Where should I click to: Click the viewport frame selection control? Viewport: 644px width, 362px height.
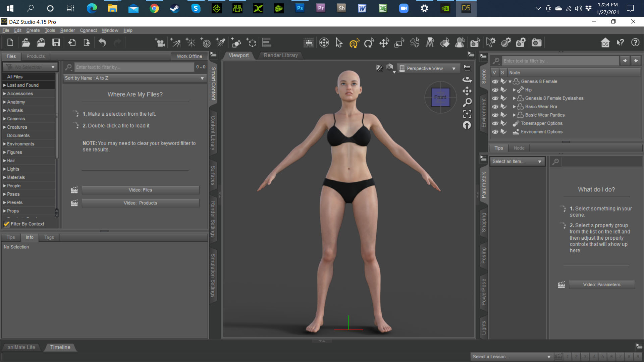pyautogui.click(x=467, y=114)
